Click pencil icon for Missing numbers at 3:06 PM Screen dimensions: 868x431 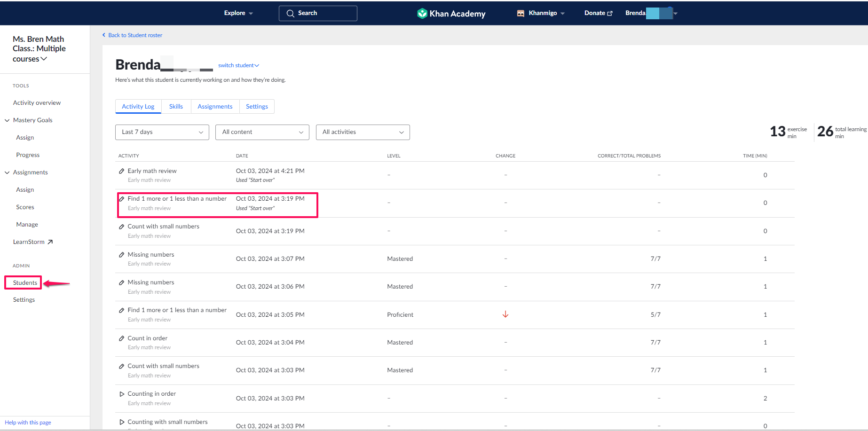point(122,282)
